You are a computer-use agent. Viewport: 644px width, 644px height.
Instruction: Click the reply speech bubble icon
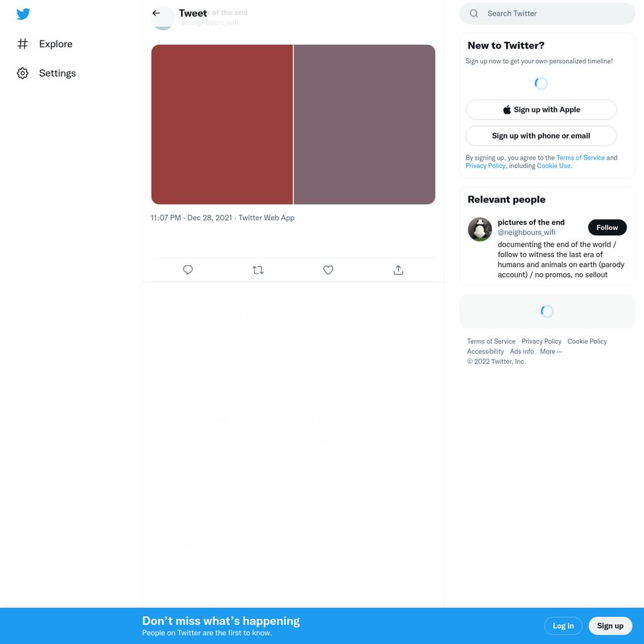click(187, 270)
